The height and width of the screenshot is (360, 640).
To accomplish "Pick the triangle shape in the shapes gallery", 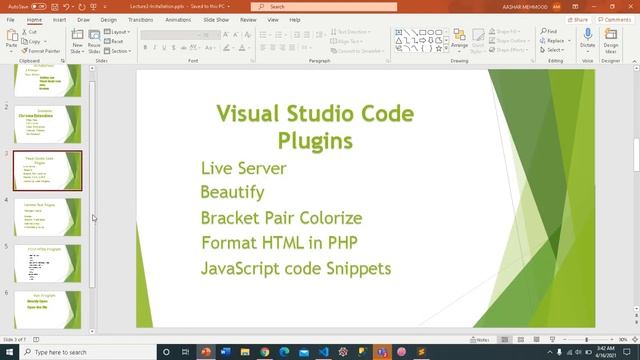I will pos(399,40).
